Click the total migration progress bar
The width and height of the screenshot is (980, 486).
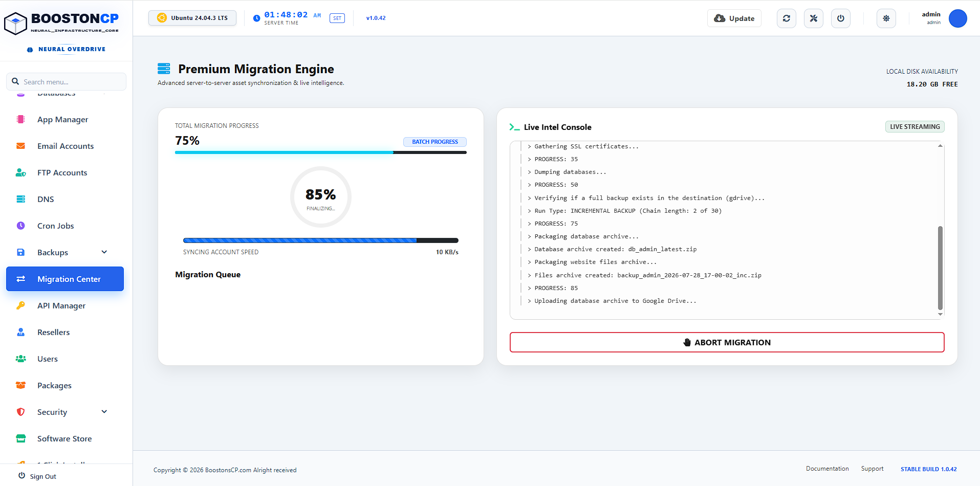tap(321, 152)
